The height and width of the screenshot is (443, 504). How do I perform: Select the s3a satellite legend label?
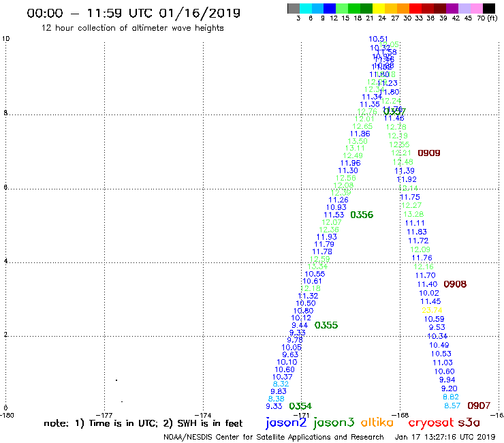pyautogui.click(x=469, y=423)
